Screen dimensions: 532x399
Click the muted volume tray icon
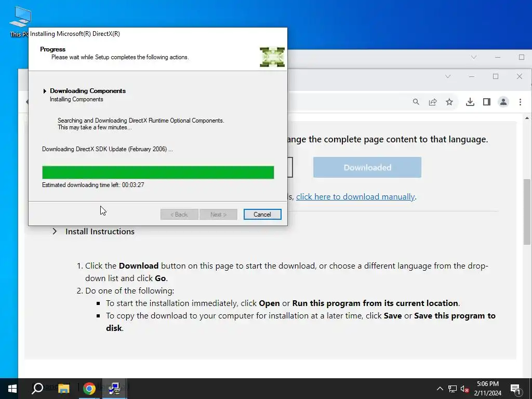coord(465,389)
